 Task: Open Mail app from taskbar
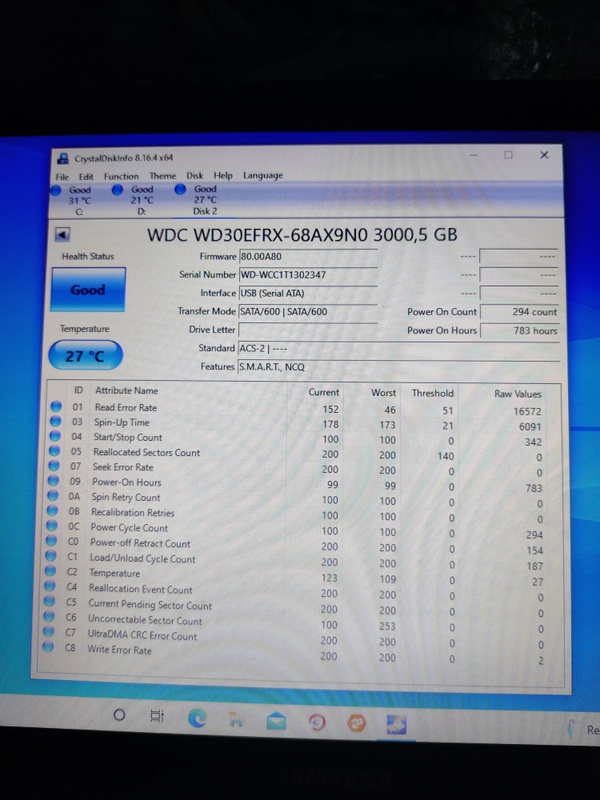tap(276, 721)
